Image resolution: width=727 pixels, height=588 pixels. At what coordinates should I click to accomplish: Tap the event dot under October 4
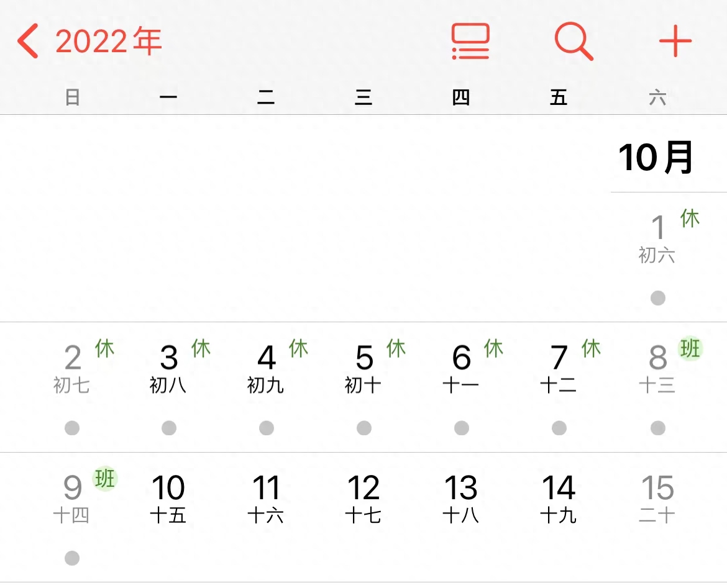(266, 428)
